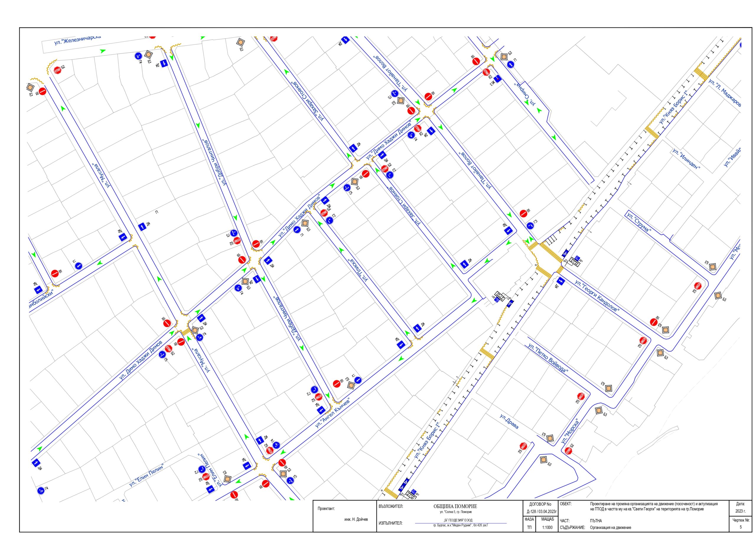Click the Дата: label

pos(741,504)
